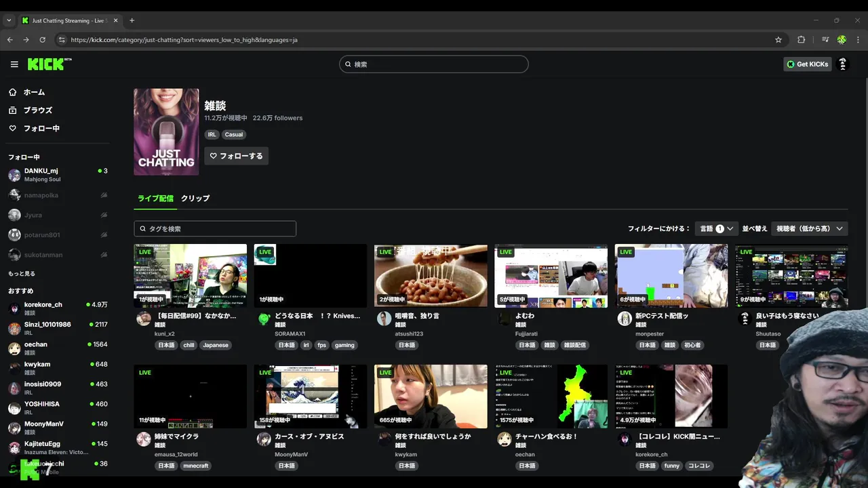Open KajitetuEgg channel avatar in sidebar
The width and height of the screenshot is (868, 488).
coord(14,448)
